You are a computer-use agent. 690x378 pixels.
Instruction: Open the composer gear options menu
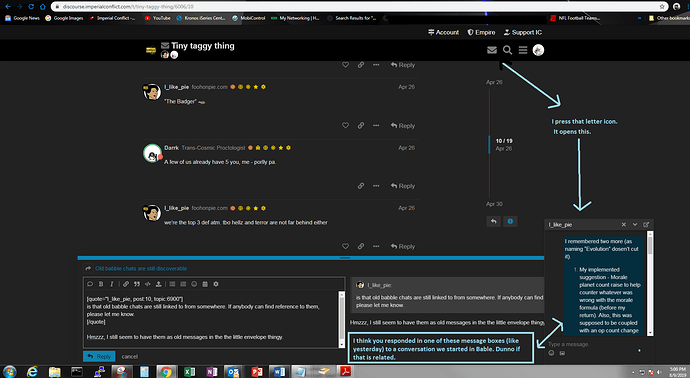(x=216, y=284)
